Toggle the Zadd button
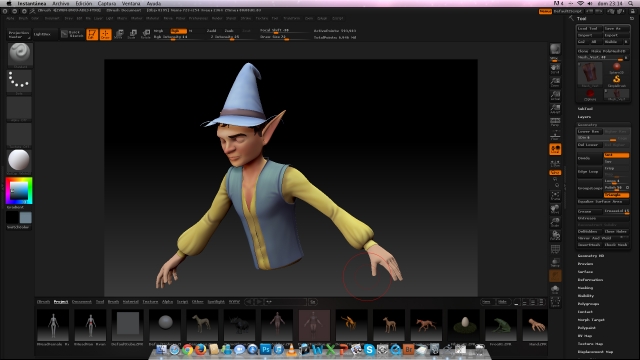Screen dimensions: 640x360 211,31
